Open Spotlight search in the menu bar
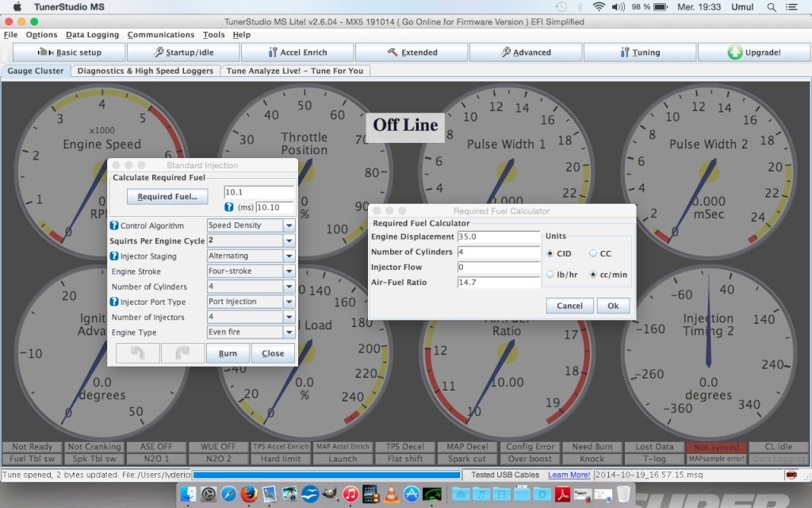This screenshot has height=508, width=812. 772,7
